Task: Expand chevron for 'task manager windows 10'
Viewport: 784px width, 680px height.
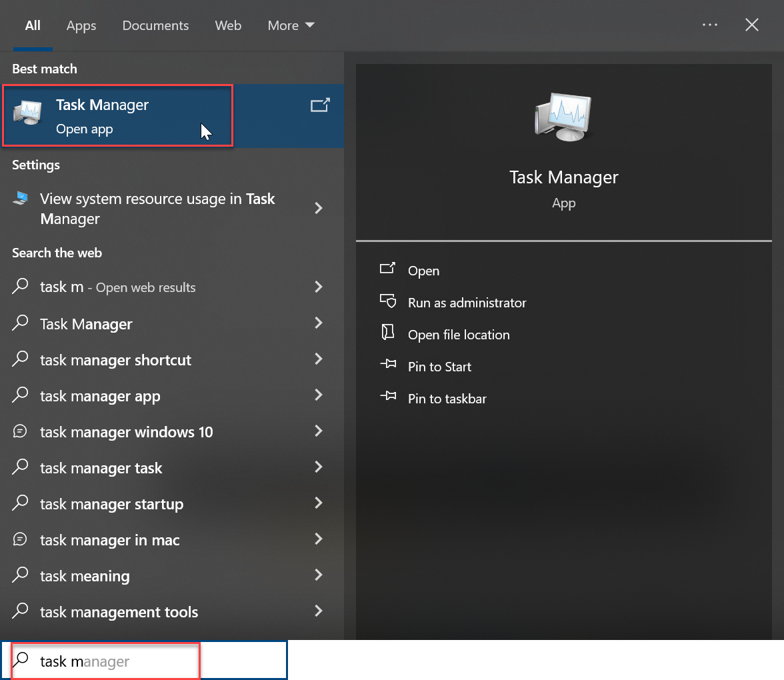Action: 319,431
